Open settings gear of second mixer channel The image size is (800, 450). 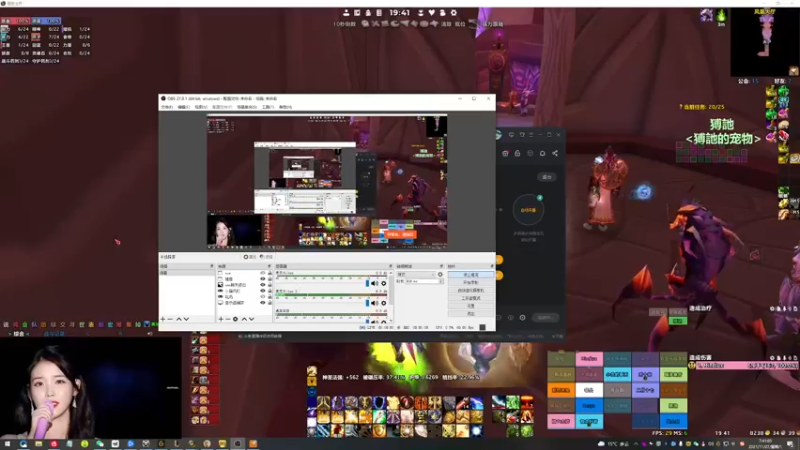click(x=384, y=303)
